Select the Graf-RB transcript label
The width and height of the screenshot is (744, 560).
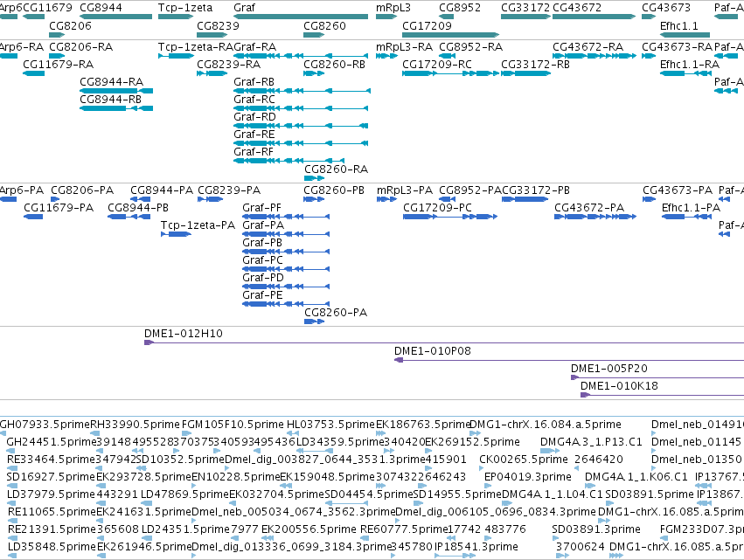(x=254, y=81)
